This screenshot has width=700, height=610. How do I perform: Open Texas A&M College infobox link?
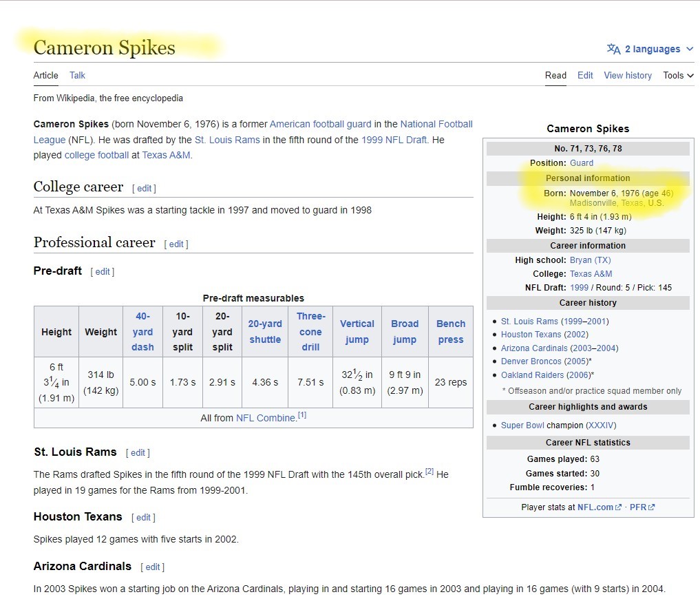point(591,274)
